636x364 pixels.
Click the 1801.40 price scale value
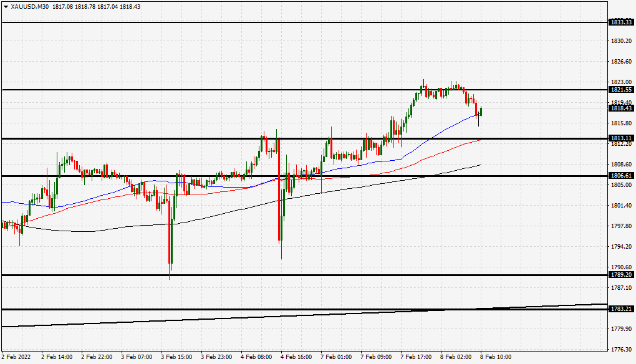[622, 206]
